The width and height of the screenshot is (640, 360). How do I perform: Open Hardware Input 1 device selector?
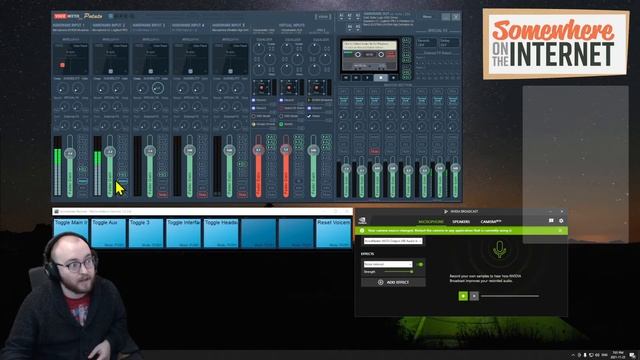click(71, 30)
